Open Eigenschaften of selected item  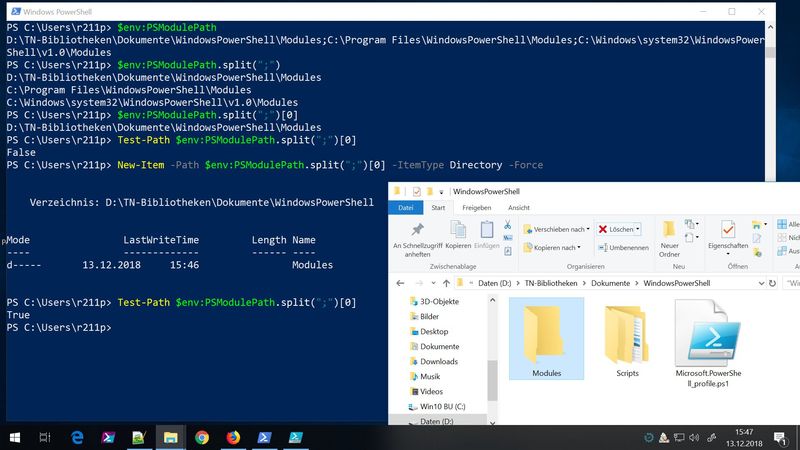728,234
